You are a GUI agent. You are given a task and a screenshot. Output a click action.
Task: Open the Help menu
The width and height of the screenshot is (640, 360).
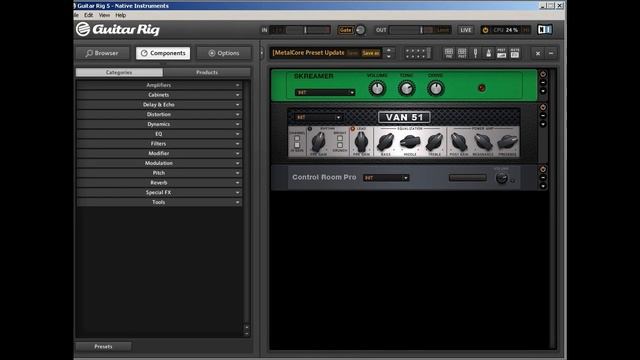(x=120, y=15)
